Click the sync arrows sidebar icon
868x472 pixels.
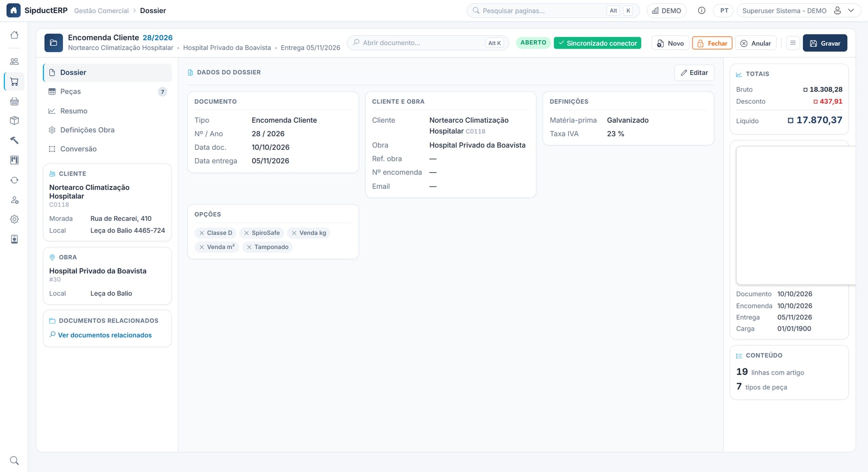[14, 180]
